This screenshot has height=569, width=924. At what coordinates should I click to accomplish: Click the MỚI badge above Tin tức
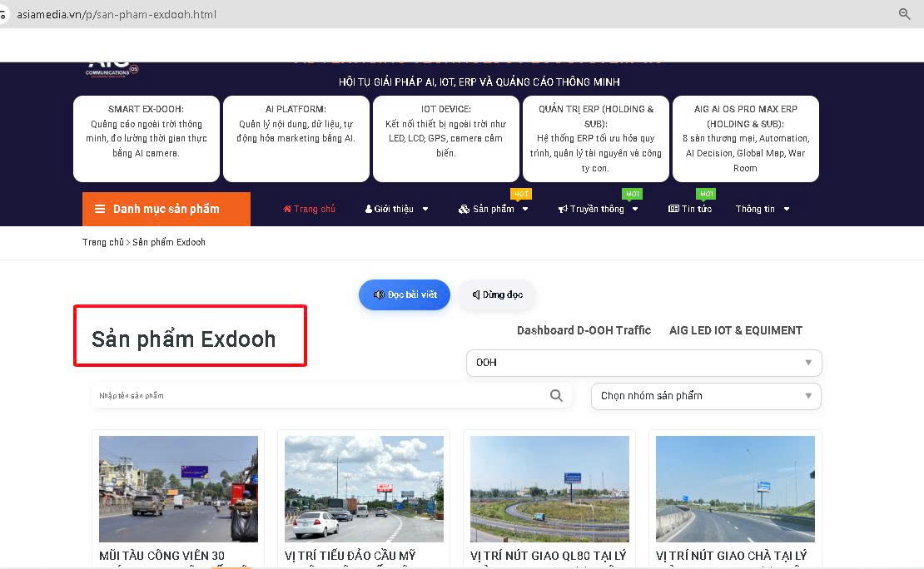(x=706, y=194)
